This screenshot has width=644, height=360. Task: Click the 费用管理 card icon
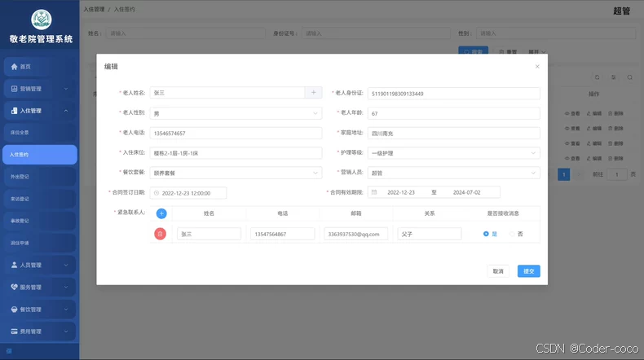coord(15,331)
